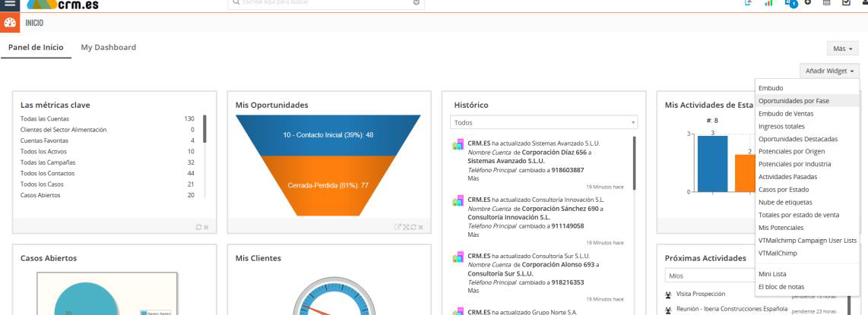Click the INICIO breadcrumb label

34,24
